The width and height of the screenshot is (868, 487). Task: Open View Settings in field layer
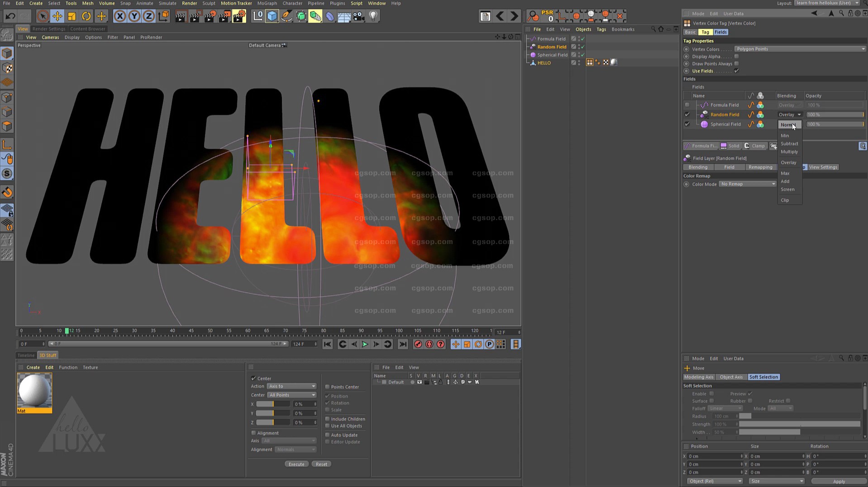(823, 167)
